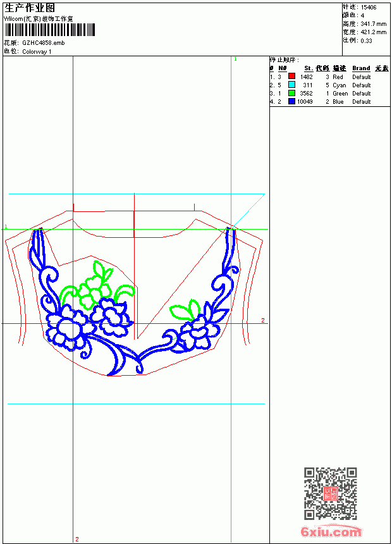This screenshot has width=392, height=544.
Task: Click the 341.7 mm height value
Action: 373,24
